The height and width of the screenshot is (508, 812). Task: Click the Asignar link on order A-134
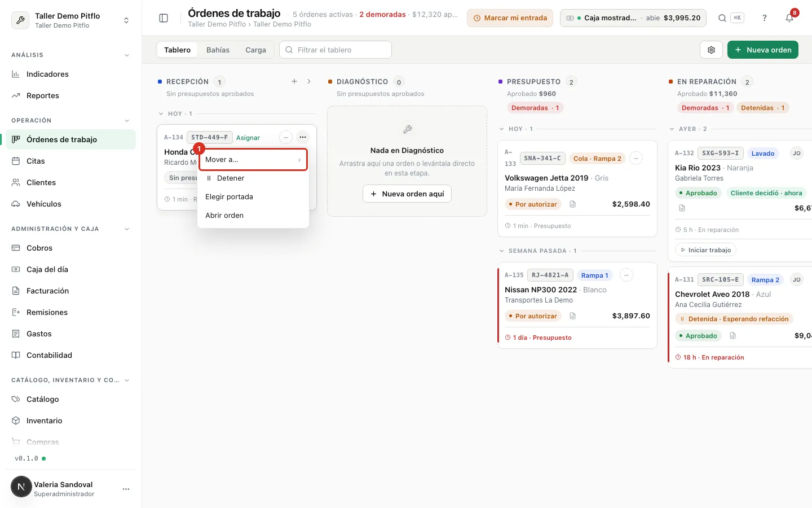pyautogui.click(x=248, y=138)
